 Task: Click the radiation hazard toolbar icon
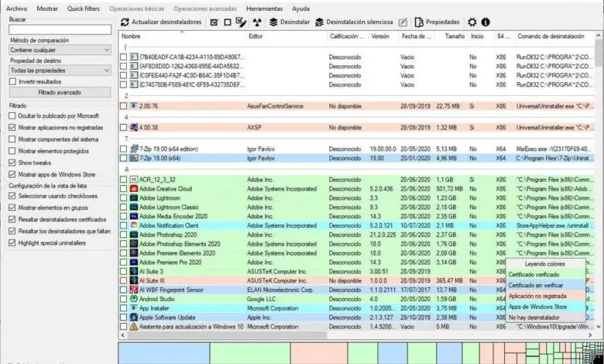coord(257,22)
